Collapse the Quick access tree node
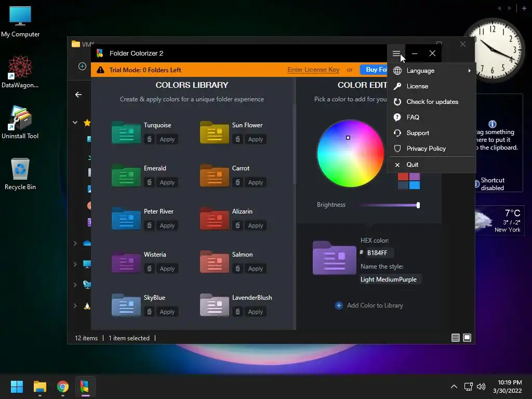The width and height of the screenshot is (532, 399). (x=75, y=123)
